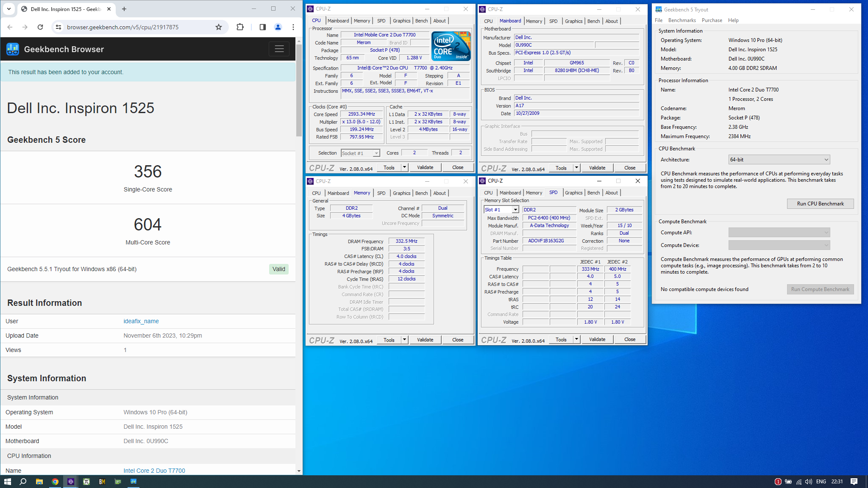
Task: Click Close in Memory CPU-Z window
Action: coord(458,340)
